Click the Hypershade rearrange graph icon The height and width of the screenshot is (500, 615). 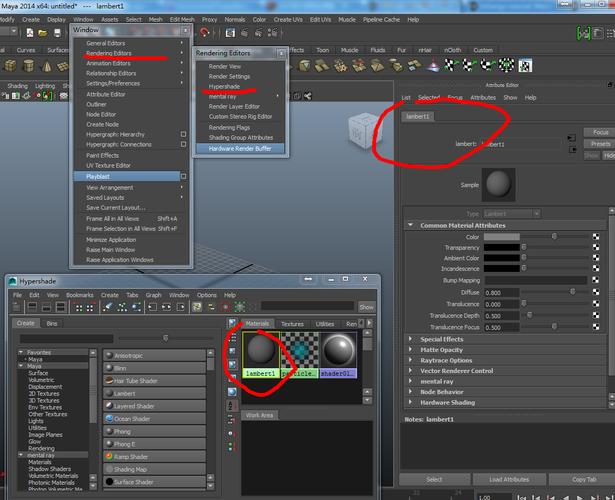tap(122, 307)
